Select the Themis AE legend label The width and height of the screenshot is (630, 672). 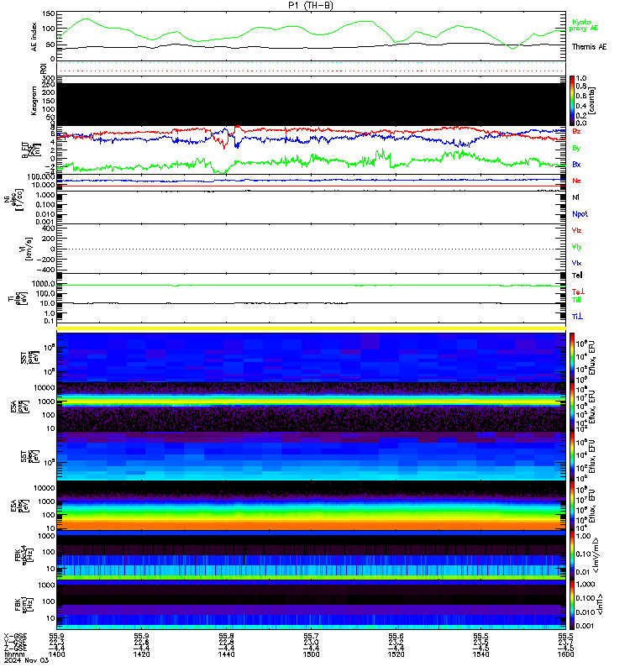click(x=590, y=47)
